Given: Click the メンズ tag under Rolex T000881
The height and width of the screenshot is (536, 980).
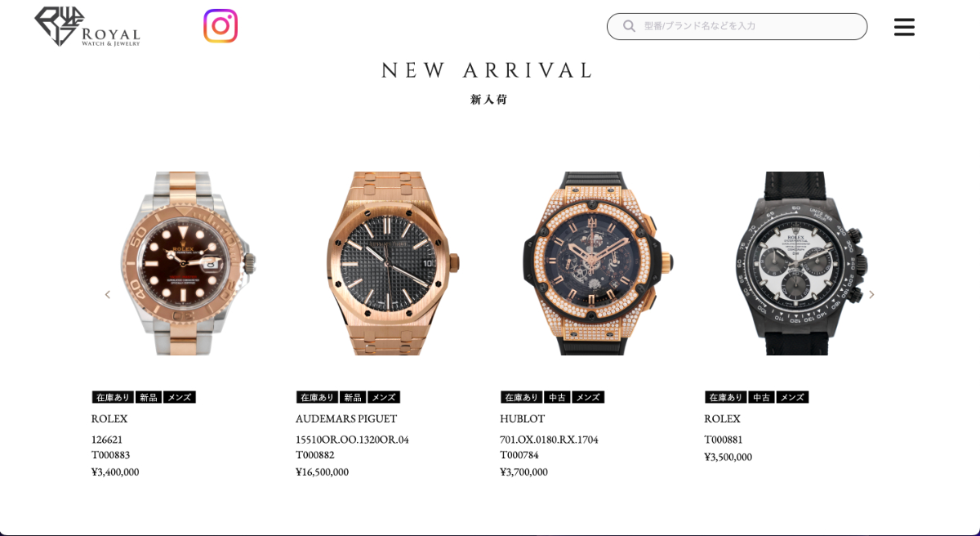Looking at the screenshot, I should coord(792,397).
